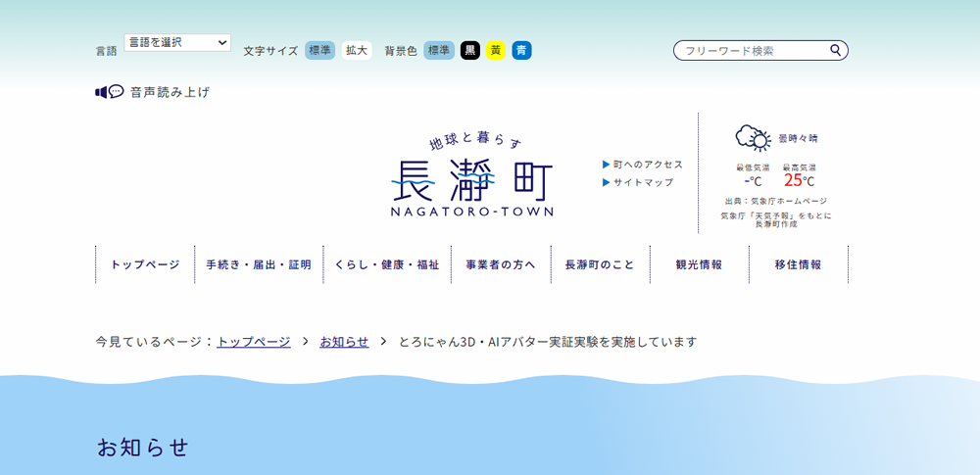This screenshot has width=980, height=475.
Task: Set text size to 標準
Action: tap(319, 50)
